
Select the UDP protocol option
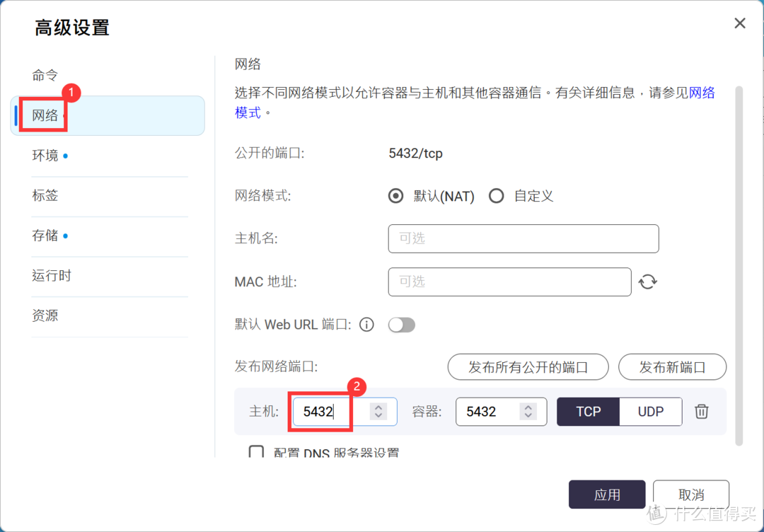650,412
